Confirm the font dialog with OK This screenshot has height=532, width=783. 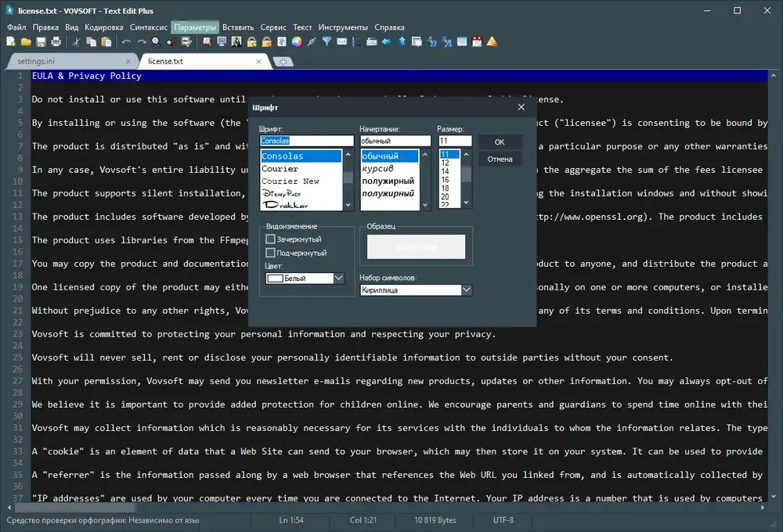[x=500, y=142]
